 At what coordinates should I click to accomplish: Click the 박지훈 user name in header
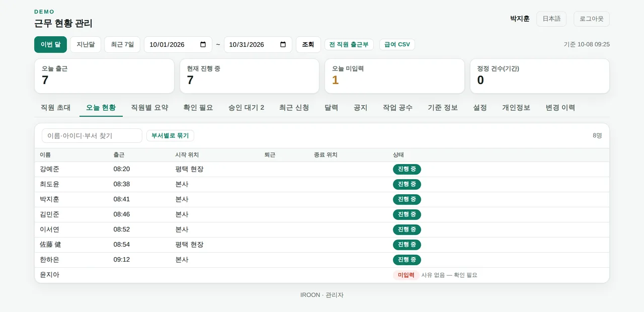tap(520, 19)
